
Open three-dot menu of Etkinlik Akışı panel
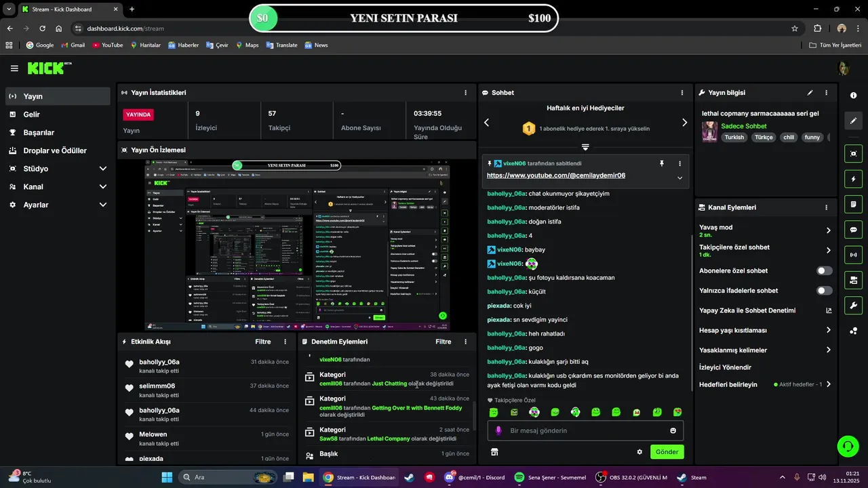[x=285, y=342]
